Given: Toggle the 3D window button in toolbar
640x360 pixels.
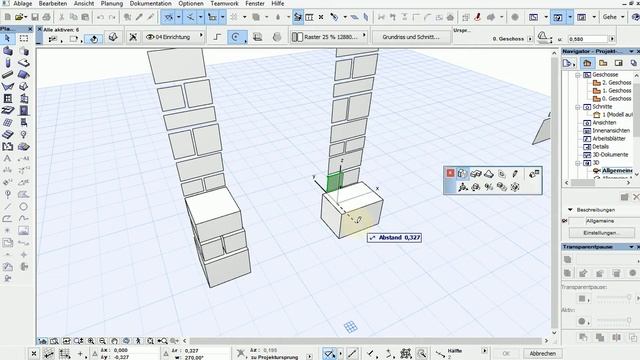Looking at the screenshot, I should pos(558,17).
